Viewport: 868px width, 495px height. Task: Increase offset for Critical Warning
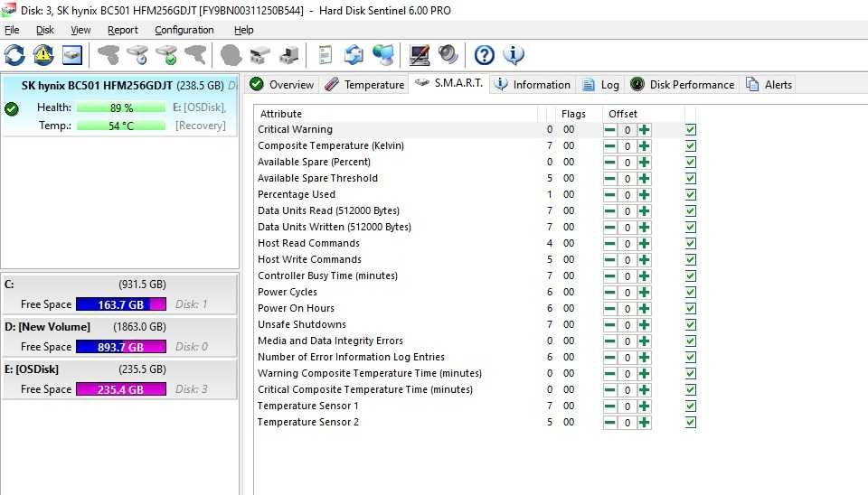(644, 130)
